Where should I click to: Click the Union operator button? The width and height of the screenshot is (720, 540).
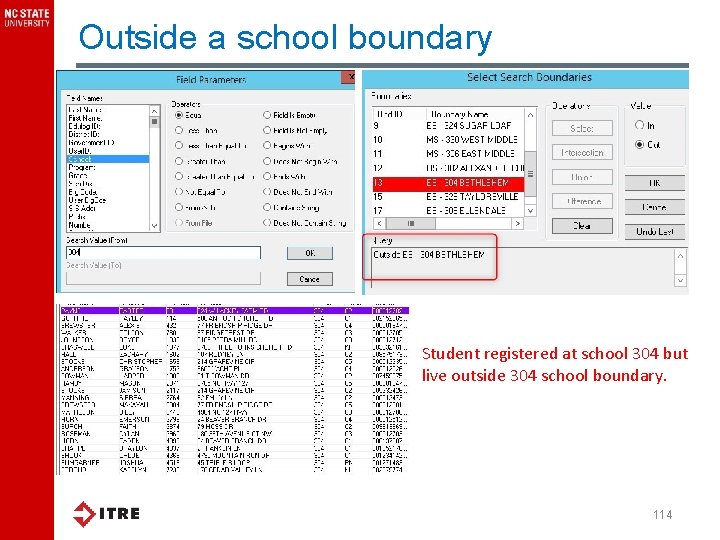coord(582,177)
